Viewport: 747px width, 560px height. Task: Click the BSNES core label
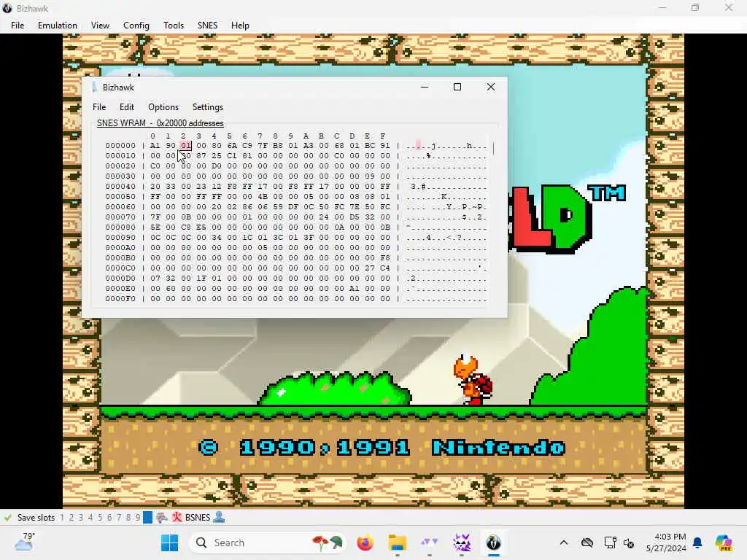point(198,518)
